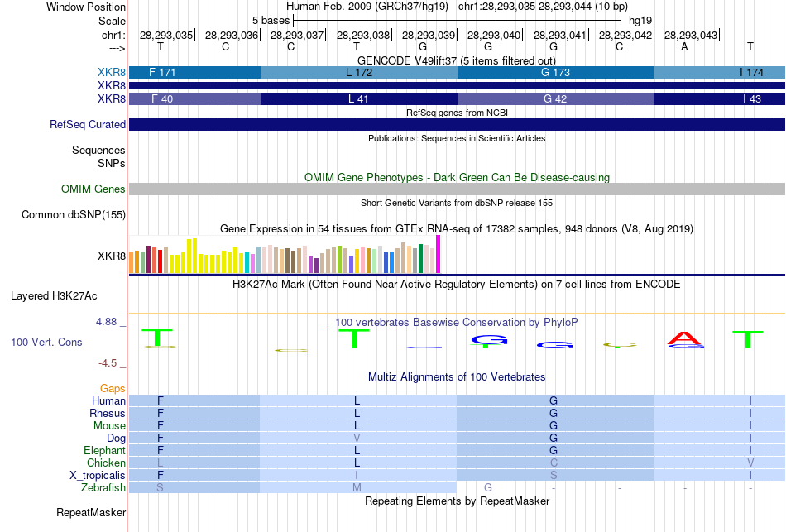Viewport: 786px width, 532px height.
Task: Click the Dog alignment row label
Action: 116,439
